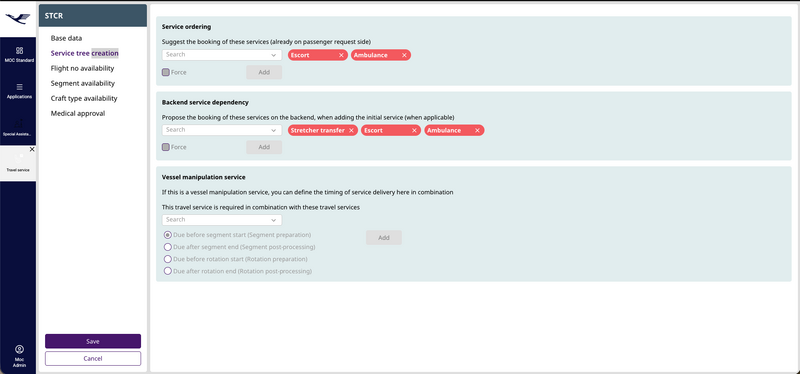Click the Backend service dependency heading
Viewport: 800px width, 374px height.
[205, 102]
